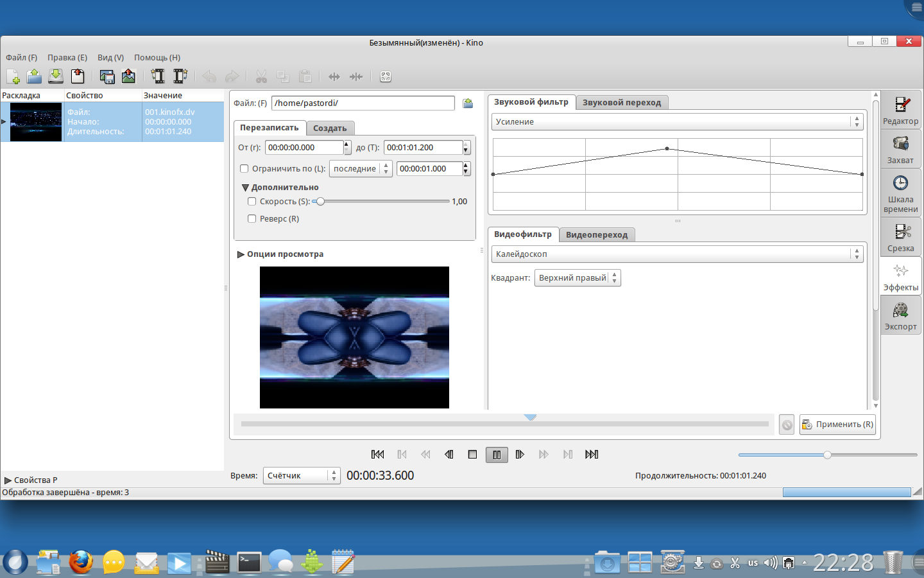Open the Export (Экспорт) panel

tap(900, 316)
